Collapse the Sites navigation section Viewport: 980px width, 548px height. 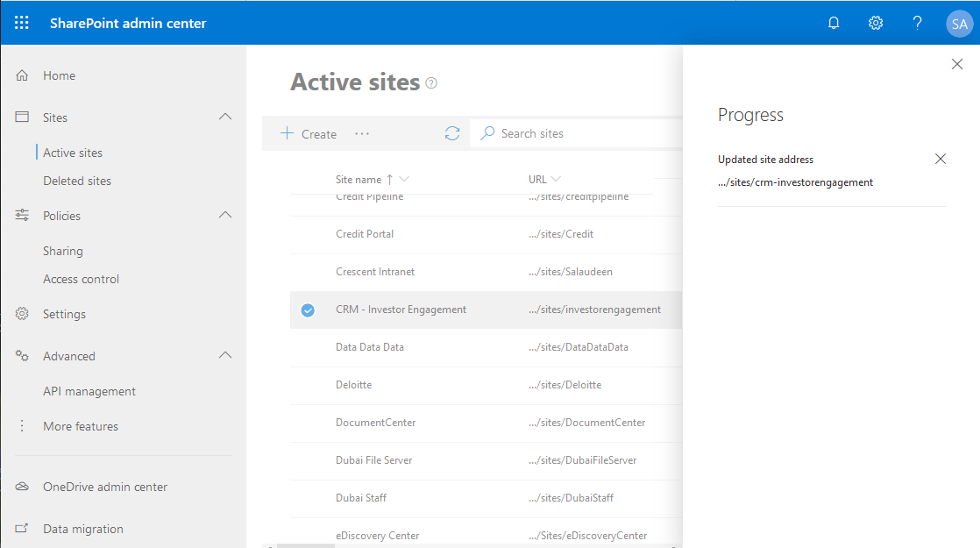click(x=225, y=116)
